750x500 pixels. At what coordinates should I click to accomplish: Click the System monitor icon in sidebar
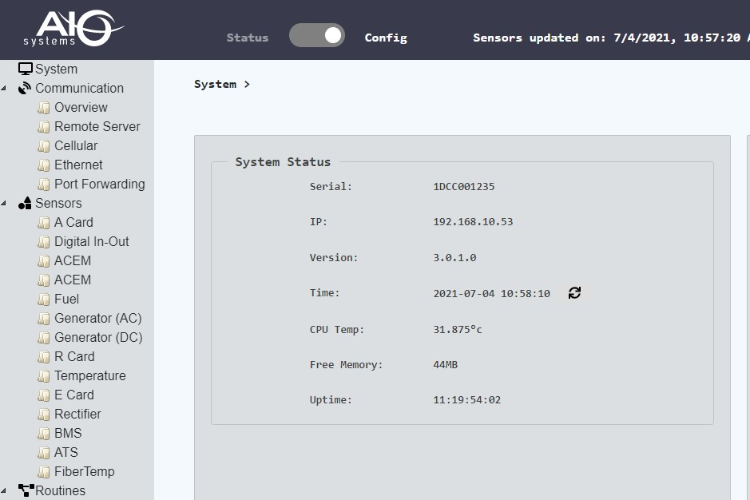click(25, 69)
